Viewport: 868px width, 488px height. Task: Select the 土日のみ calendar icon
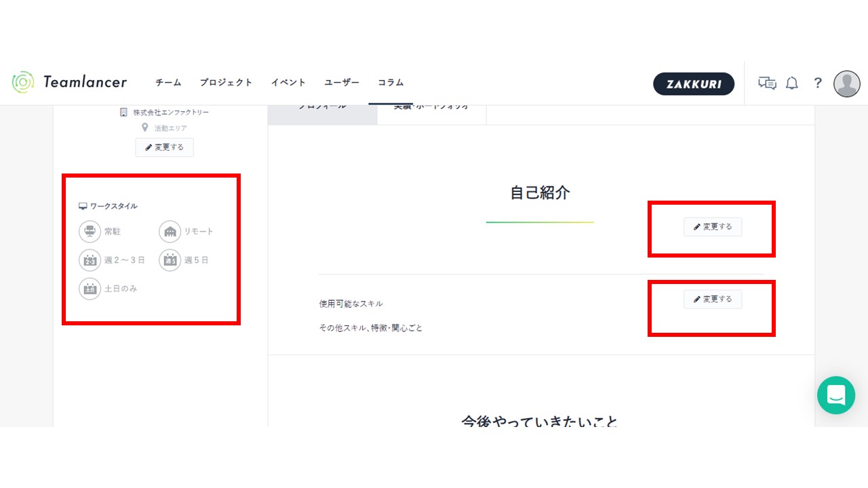click(90, 289)
